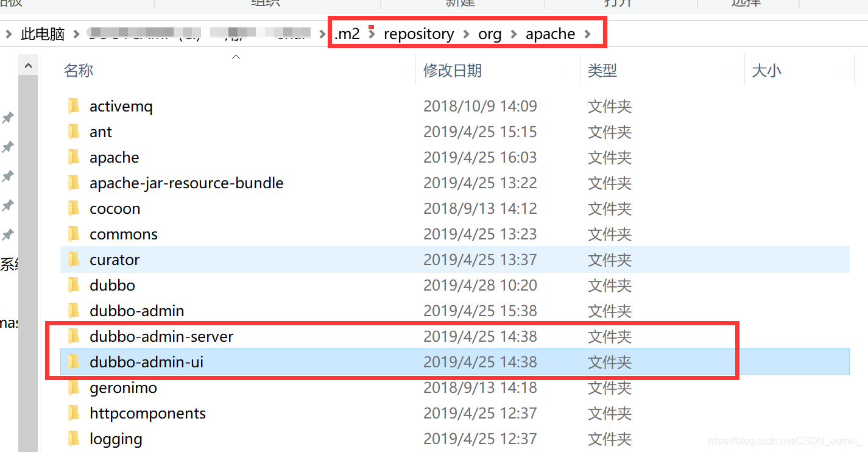
Task: Click 文件夹 type in cocoon row
Action: [x=610, y=209]
